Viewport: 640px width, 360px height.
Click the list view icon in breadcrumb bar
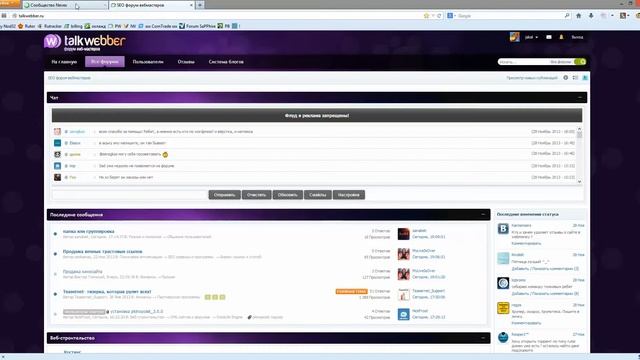click(x=575, y=78)
